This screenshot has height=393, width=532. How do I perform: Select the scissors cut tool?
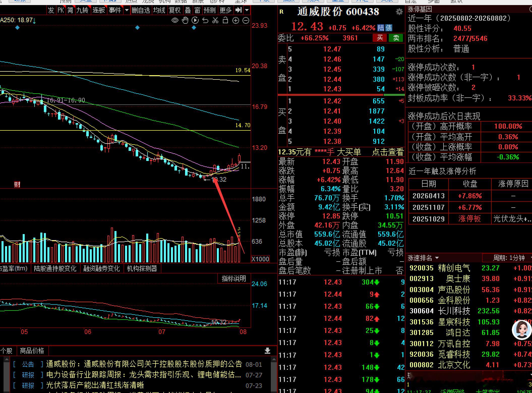click(x=215, y=20)
